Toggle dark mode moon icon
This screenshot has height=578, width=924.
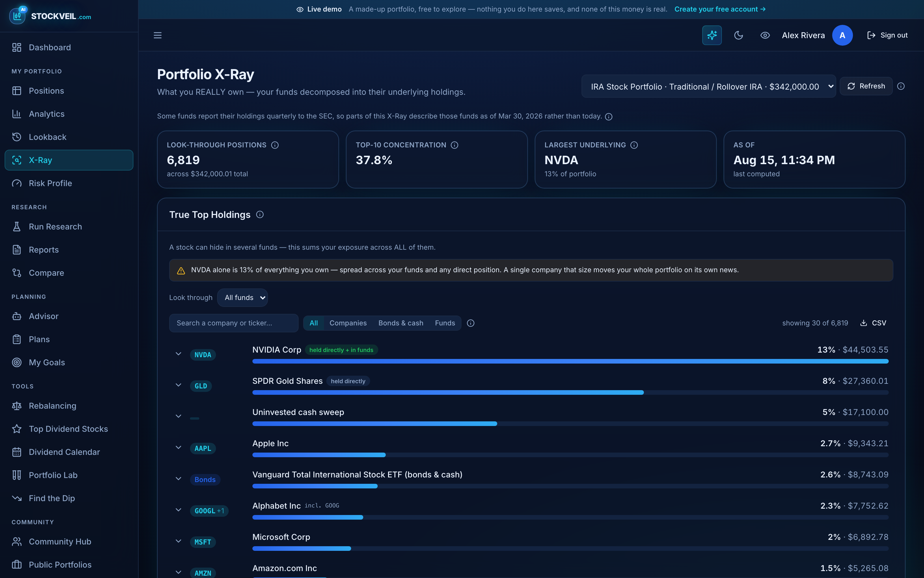738,35
